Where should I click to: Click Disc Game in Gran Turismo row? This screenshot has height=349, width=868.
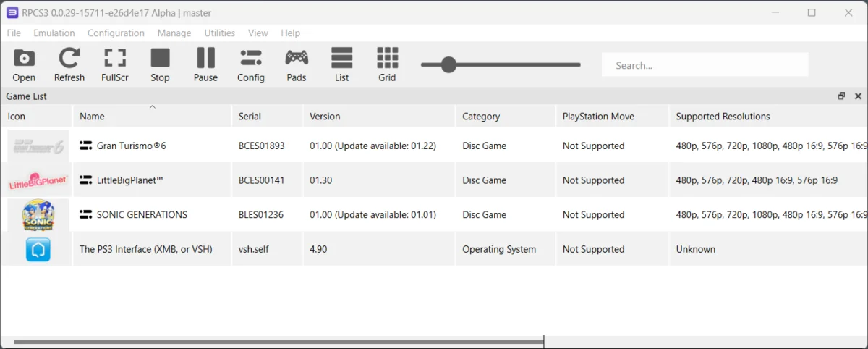pos(484,146)
